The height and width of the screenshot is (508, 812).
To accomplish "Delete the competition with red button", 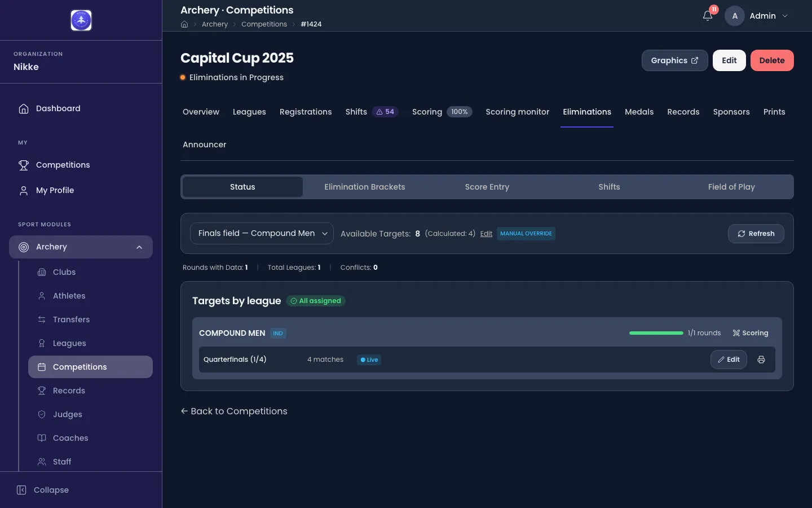I will point(772,60).
